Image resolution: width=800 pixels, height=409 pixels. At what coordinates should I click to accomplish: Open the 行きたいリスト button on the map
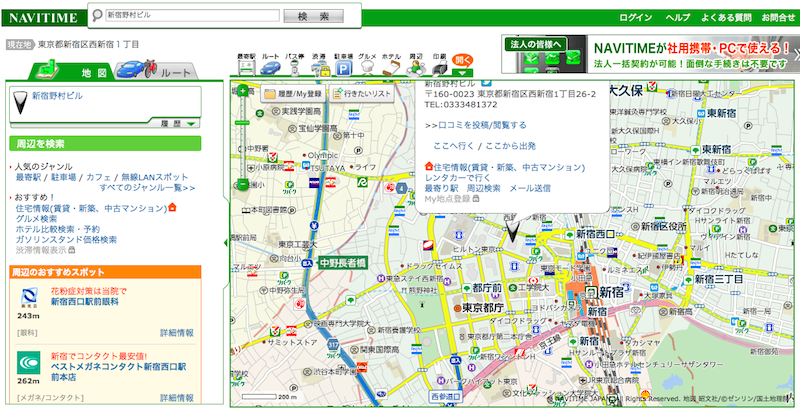tap(361, 94)
